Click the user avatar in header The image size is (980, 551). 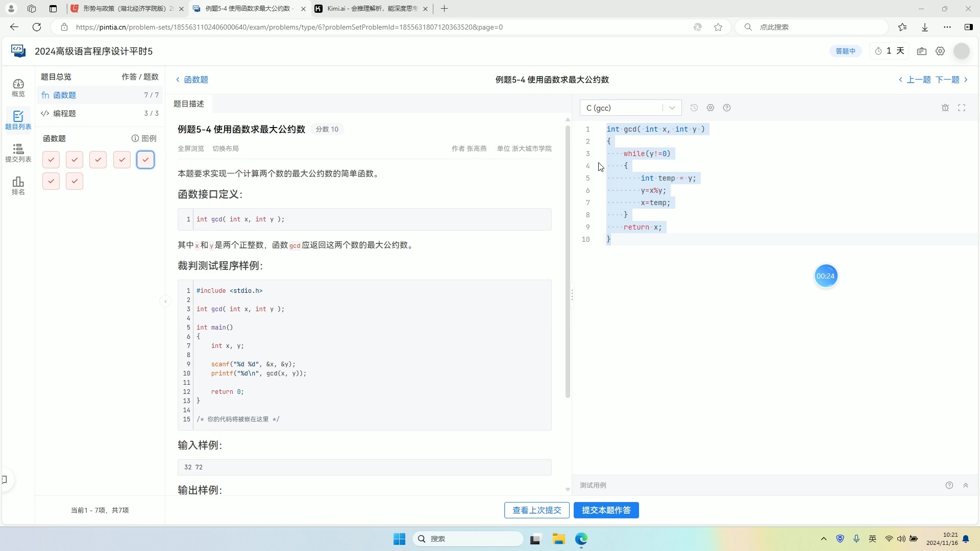click(x=962, y=51)
